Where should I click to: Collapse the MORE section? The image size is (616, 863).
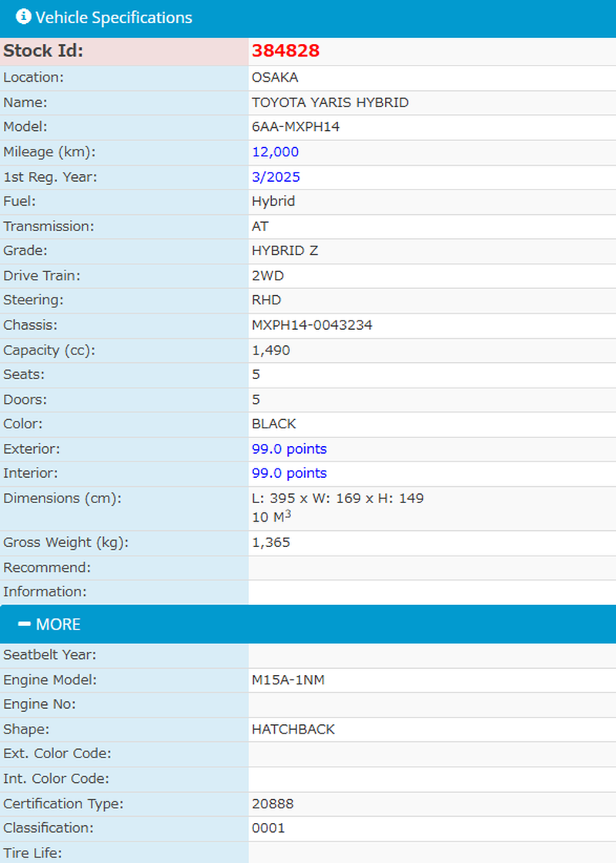308,624
